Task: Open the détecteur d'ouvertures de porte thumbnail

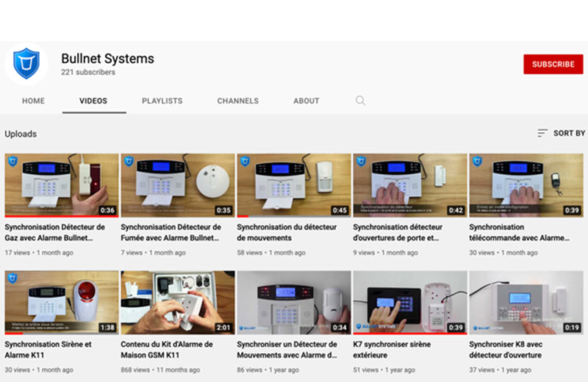Action: click(x=409, y=184)
